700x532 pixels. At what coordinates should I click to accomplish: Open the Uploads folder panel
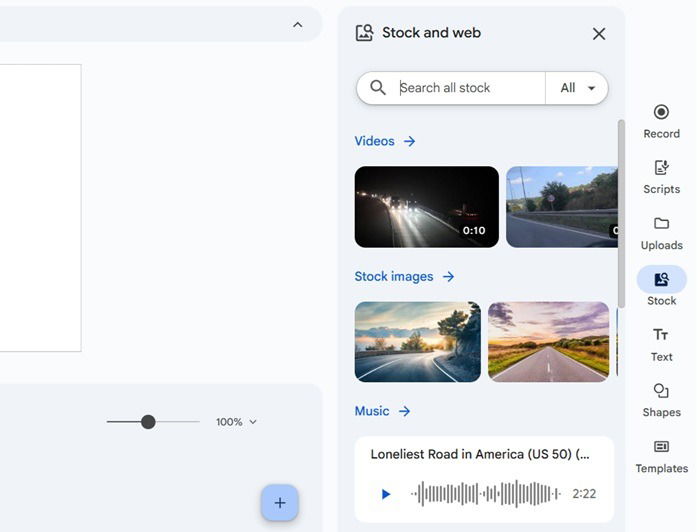point(661,233)
